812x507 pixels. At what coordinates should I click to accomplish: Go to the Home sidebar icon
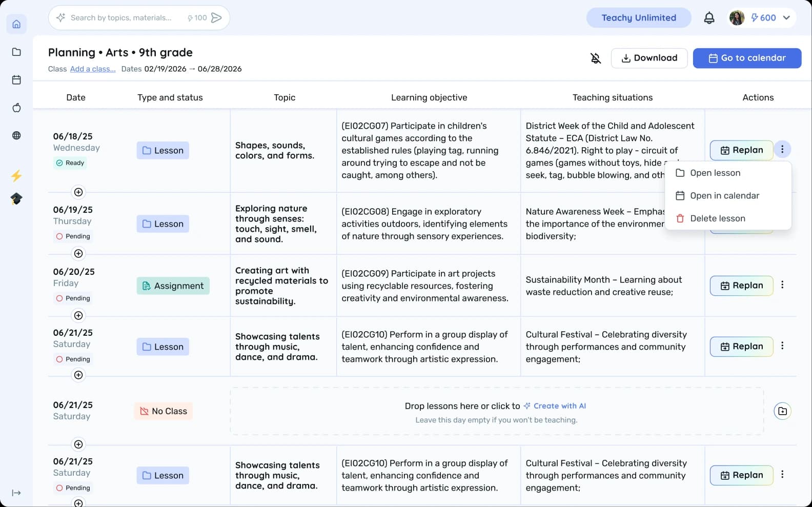point(16,24)
